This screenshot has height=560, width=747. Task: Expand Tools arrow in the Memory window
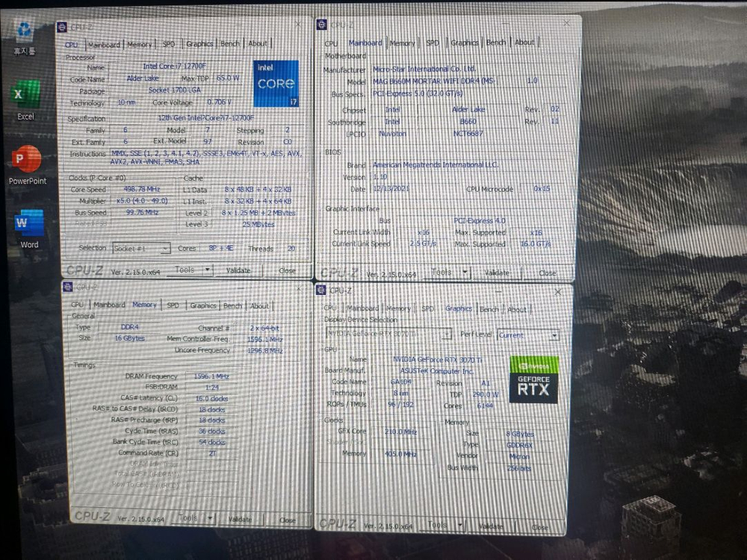pyautogui.click(x=210, y=517)
